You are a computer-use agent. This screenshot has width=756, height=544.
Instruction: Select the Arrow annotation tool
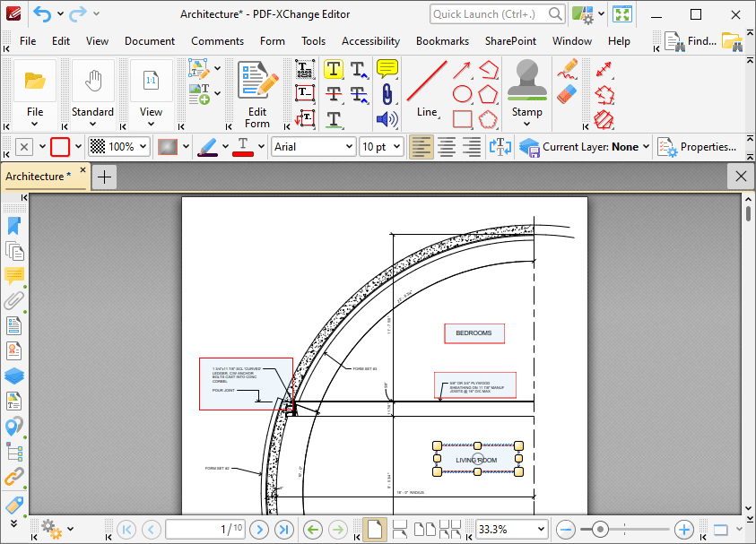point(462,70)
